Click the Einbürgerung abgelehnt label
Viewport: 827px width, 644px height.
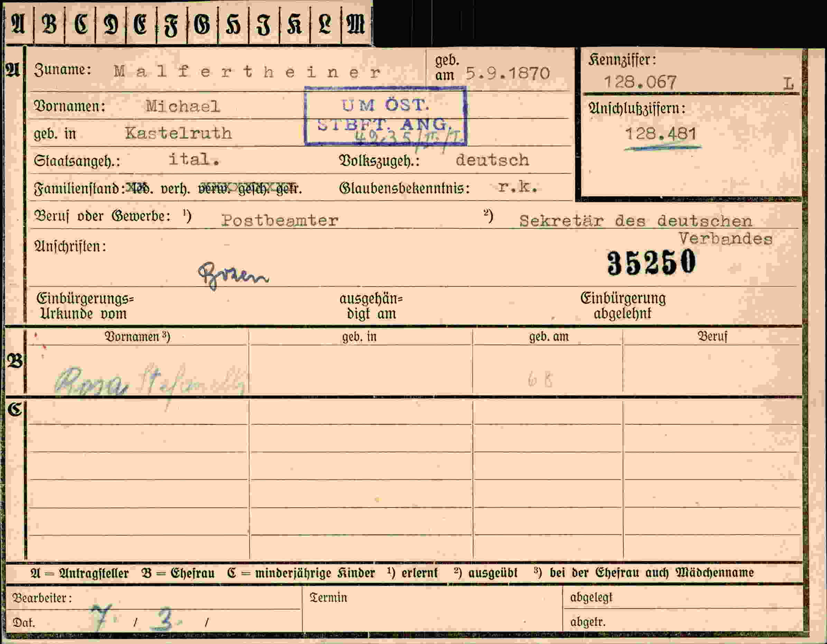623,306
